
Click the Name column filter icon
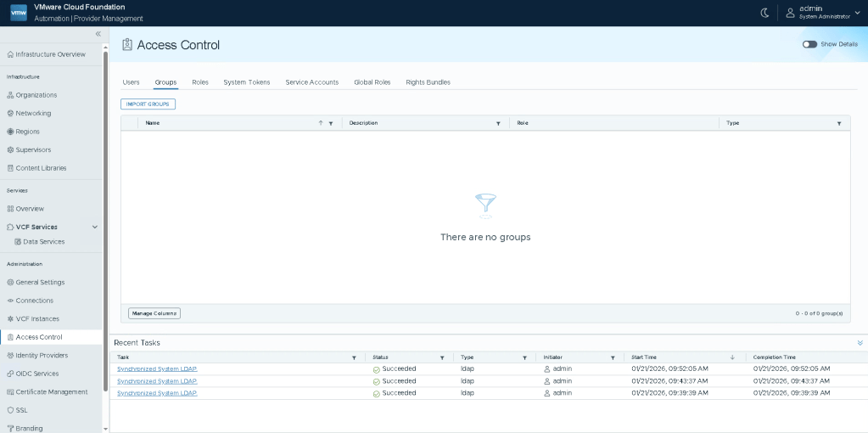click(331, 123)
